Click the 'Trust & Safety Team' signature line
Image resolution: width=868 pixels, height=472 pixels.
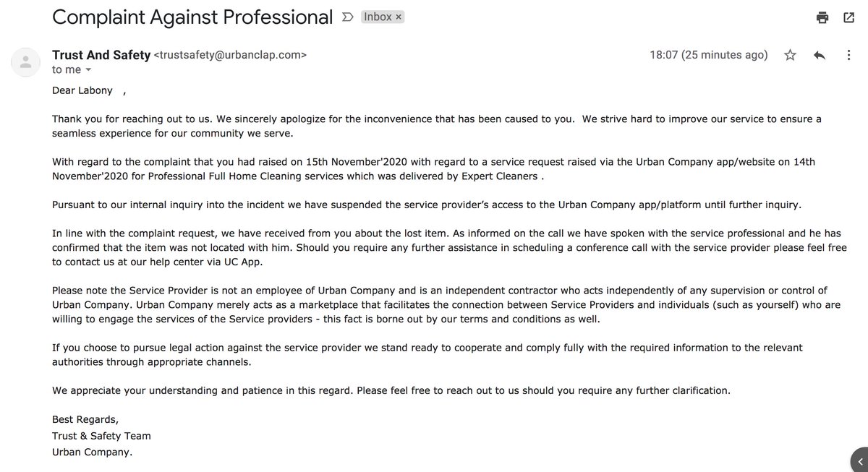[101, 436]
